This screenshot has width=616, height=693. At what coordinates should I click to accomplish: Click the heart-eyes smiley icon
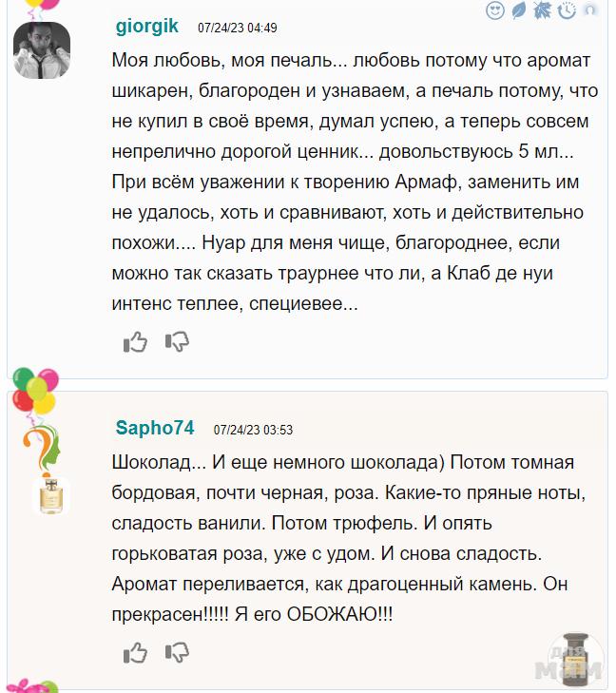(495, 10)
